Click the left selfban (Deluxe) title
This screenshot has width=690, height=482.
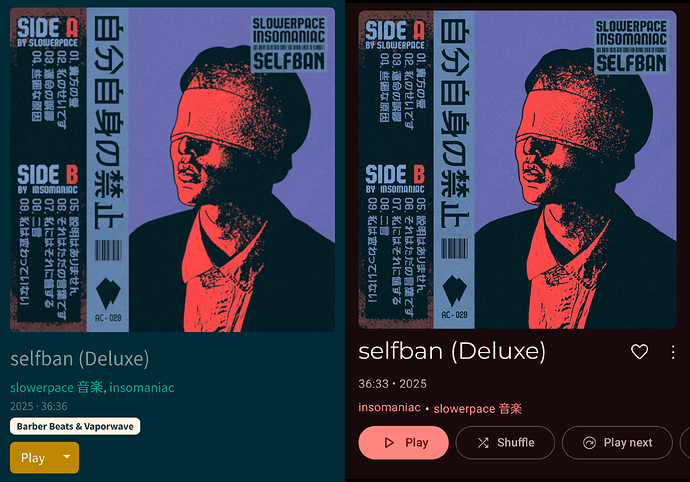tap(80, 359)
